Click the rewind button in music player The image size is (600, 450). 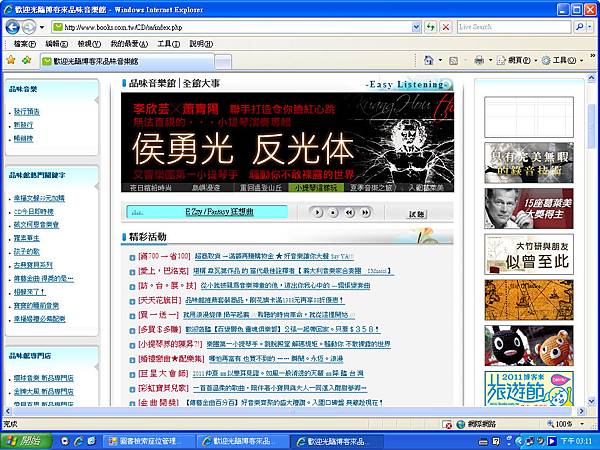349,212
